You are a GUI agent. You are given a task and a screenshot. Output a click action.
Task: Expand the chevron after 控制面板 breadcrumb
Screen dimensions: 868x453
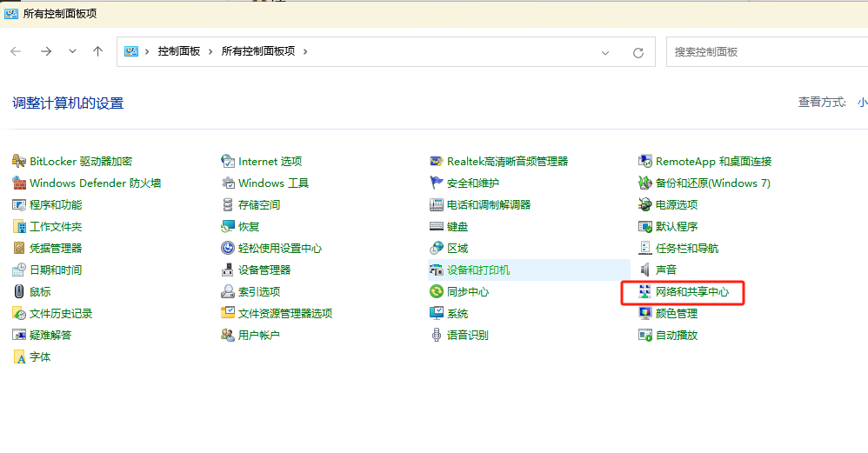(211, 52)
